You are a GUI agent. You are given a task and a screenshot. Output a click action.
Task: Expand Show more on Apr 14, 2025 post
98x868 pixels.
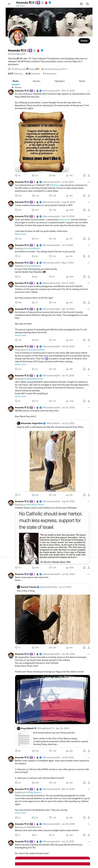(20, 335)
